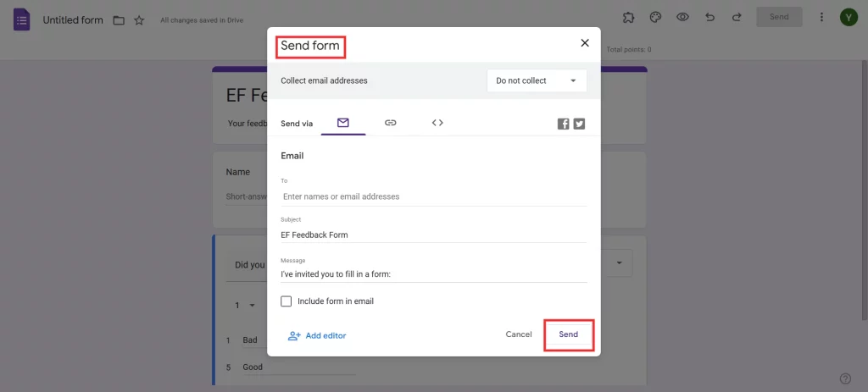The height and width of the screenshot is (392, 868).
Task: Click the Bad scale label field
Action: pyautogui.click(x=256, y=340)
